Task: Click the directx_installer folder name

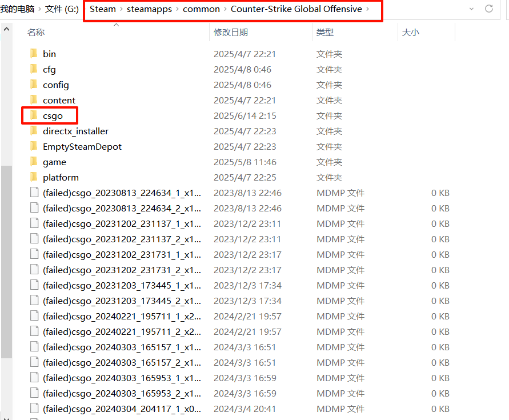Action: pos(75,131)
